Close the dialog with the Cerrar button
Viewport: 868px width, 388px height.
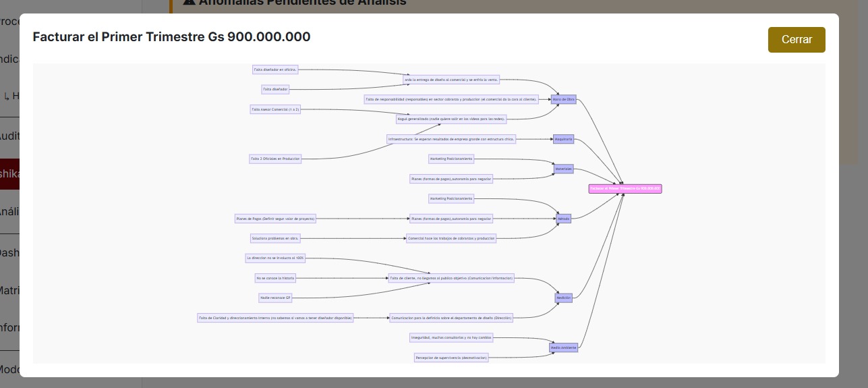coord(797,40)
